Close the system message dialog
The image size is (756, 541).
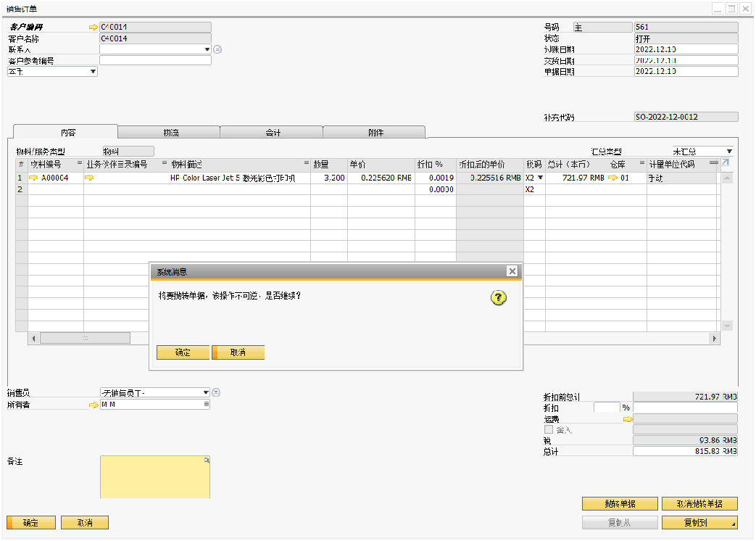[512, 271]
